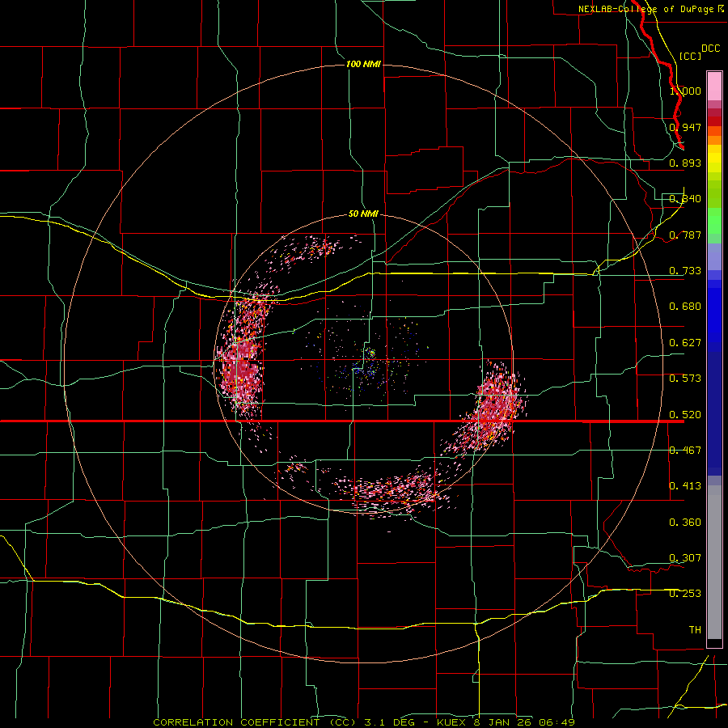This screenshot has height=728, width=728.
Task: Click the 1.000 scale value
Action: click(685, 91)
